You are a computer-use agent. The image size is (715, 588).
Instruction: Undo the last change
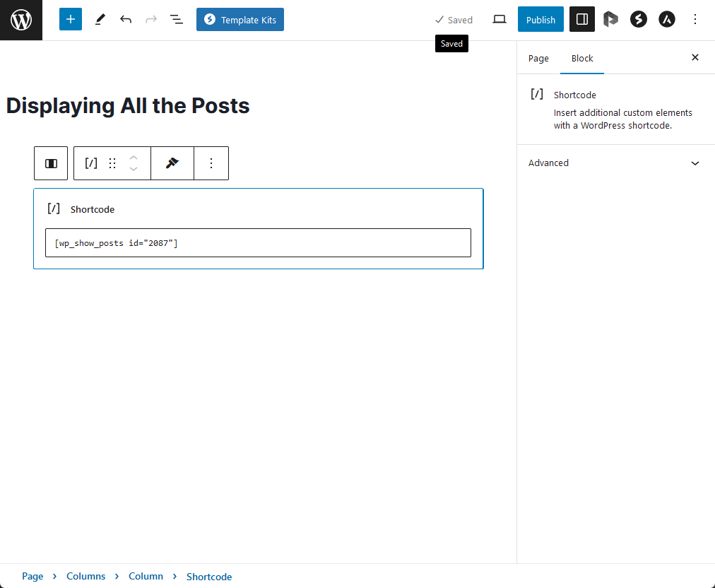tap(126, 19)
